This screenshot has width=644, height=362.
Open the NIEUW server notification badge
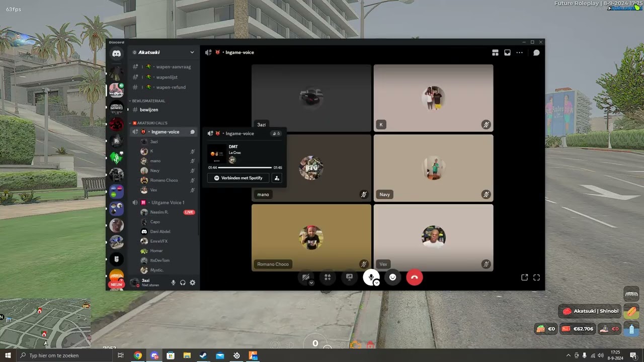[116, 285]
